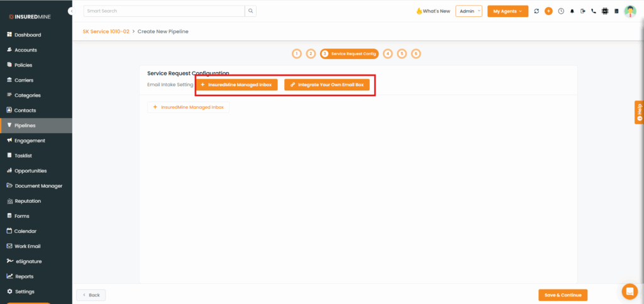Click the orange plus quick-add icon
The height and width of the screenshot is (304, 644).
click(548, 11)
